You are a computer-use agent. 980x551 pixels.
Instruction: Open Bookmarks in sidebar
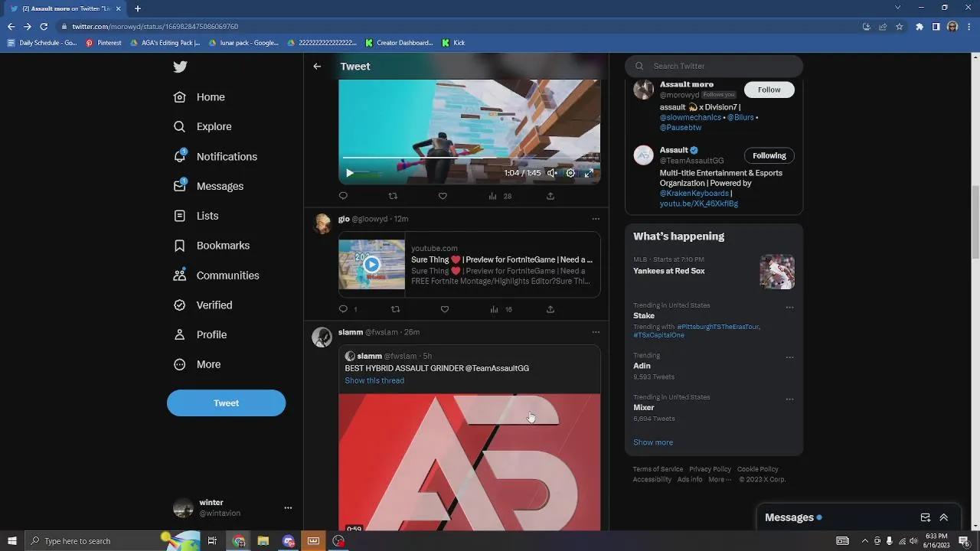pos(222,246)
